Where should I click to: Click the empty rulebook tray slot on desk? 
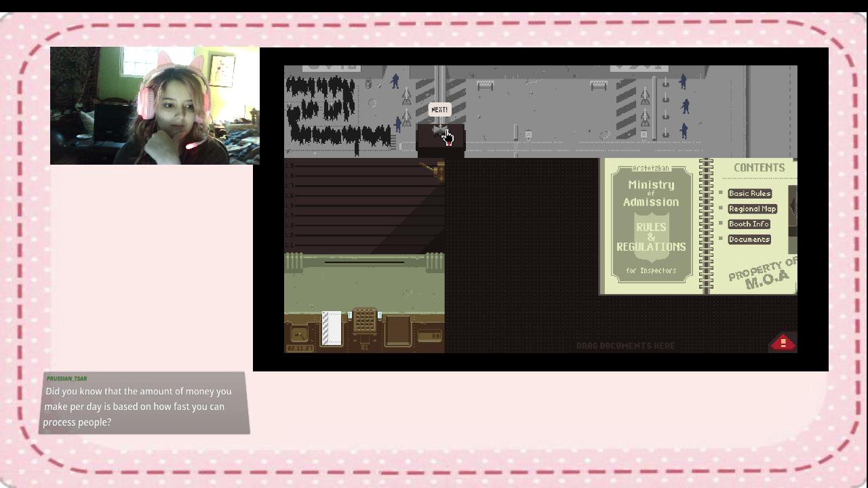[x=398, y=331]
